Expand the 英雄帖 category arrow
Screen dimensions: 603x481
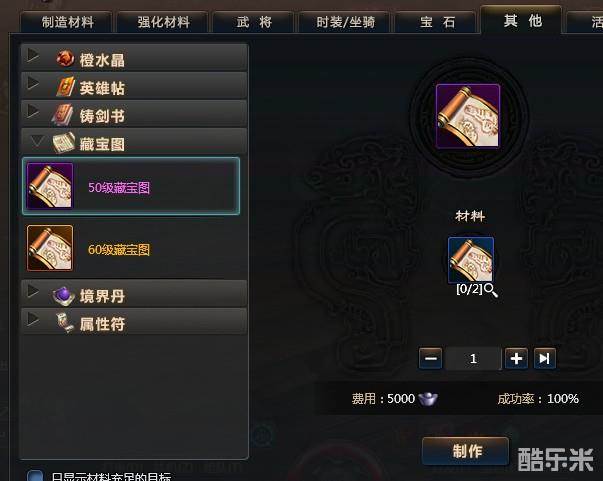(33, 83)
